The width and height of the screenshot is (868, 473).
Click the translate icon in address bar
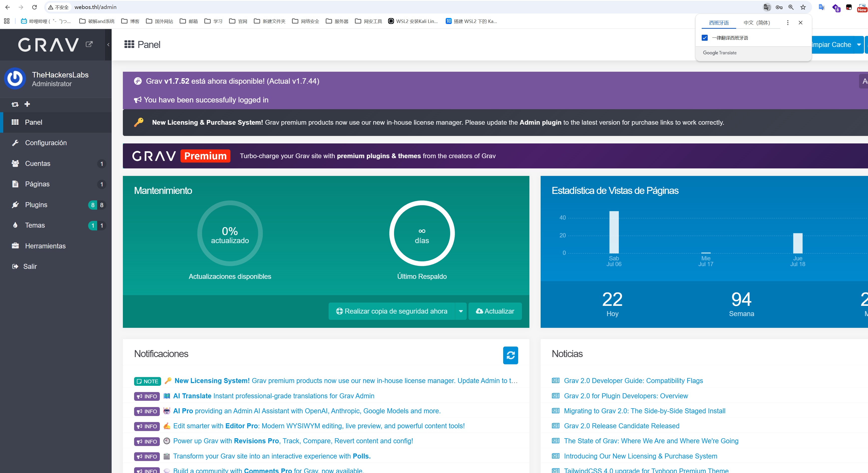click(767, 7)
